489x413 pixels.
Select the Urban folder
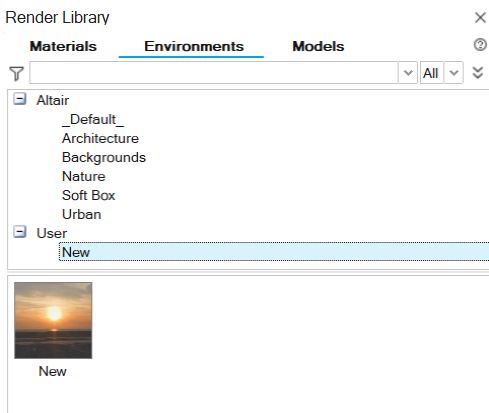[x=82, y=214]
